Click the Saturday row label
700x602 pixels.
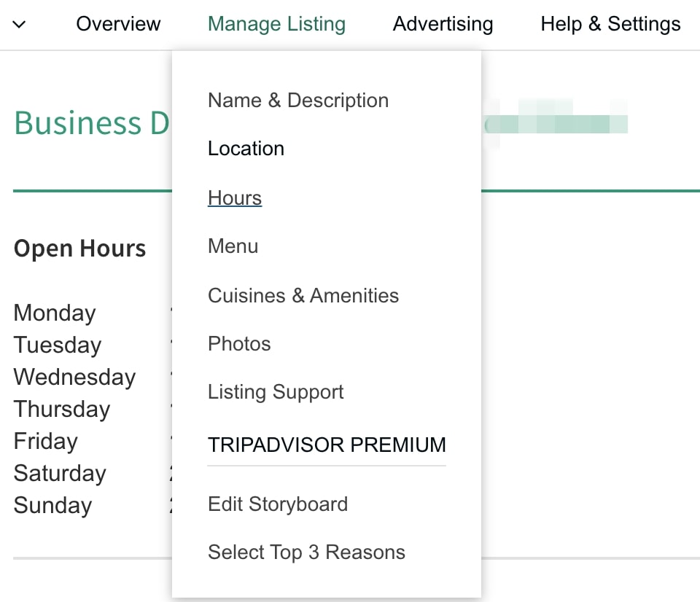60,474
